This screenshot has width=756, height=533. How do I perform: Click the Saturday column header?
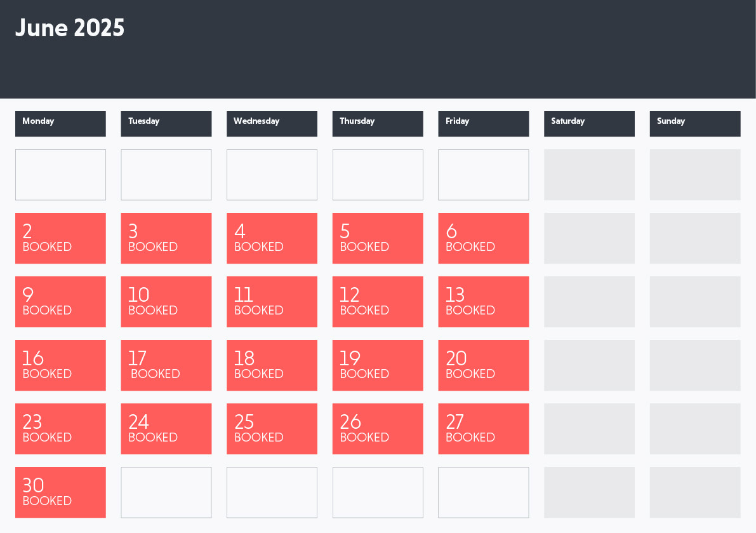tap(589, 123)
